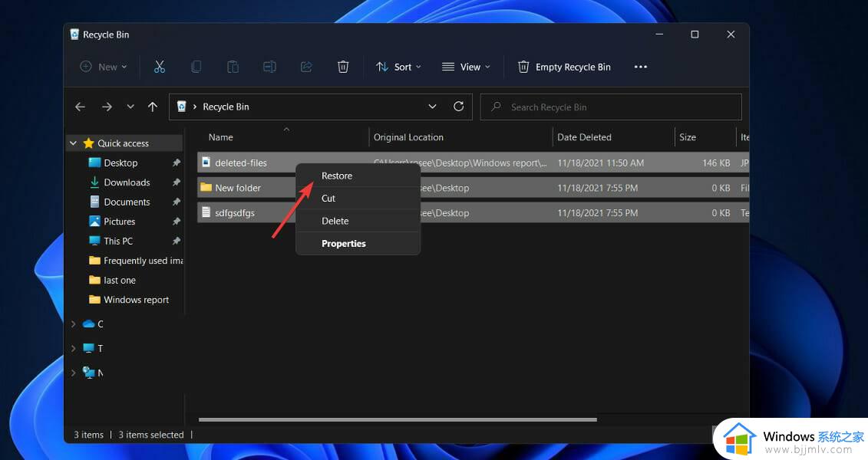This screenshot has height=460, width=868.
Task: Go forward with the right arrow
Action: pyautogui.click(x=107, y=107)
